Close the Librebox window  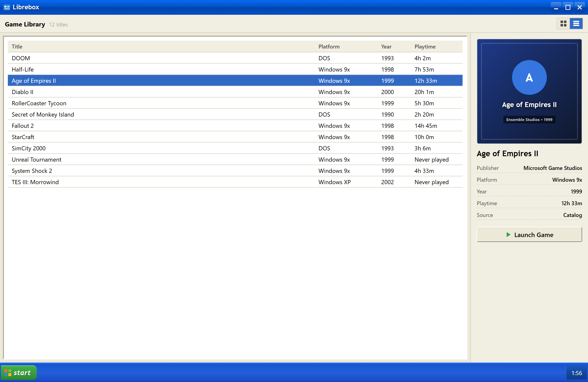[x=580, y=7]
